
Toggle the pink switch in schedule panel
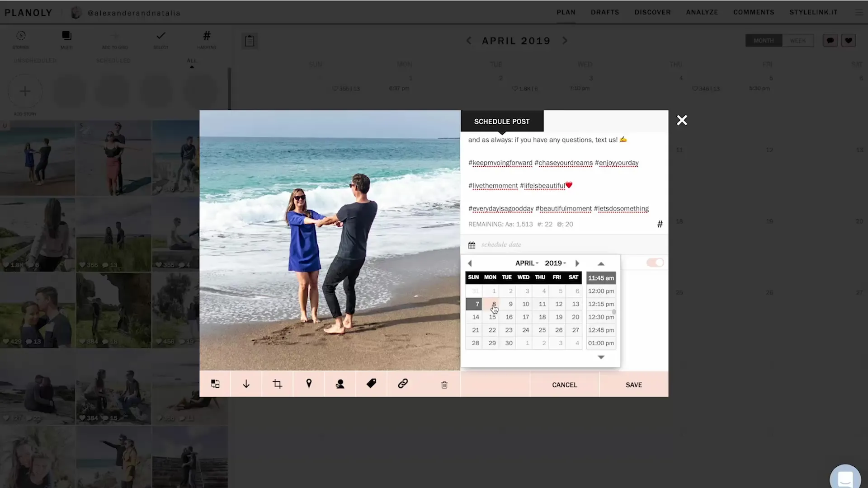pyautogui.click(x=655, y=263)
